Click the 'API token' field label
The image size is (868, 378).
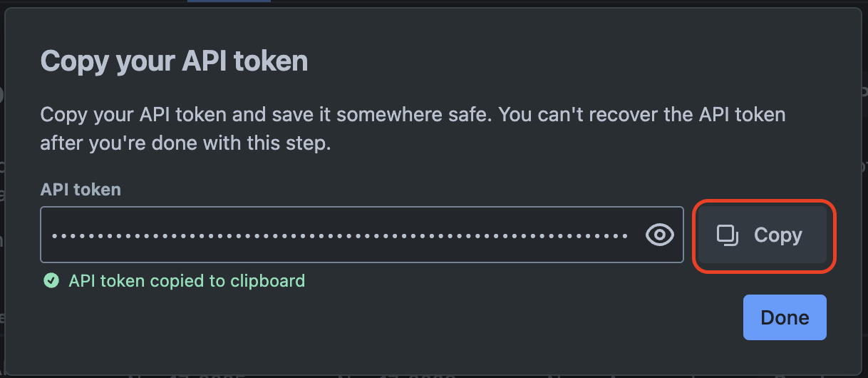click(81, 190)
